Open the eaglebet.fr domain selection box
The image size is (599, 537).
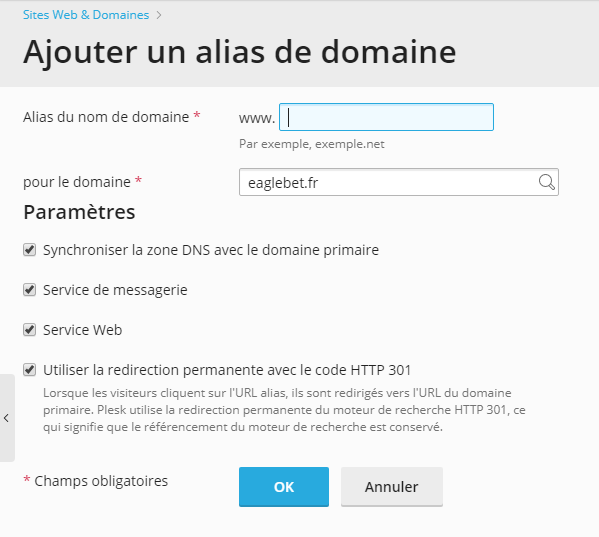click(399, 182)
